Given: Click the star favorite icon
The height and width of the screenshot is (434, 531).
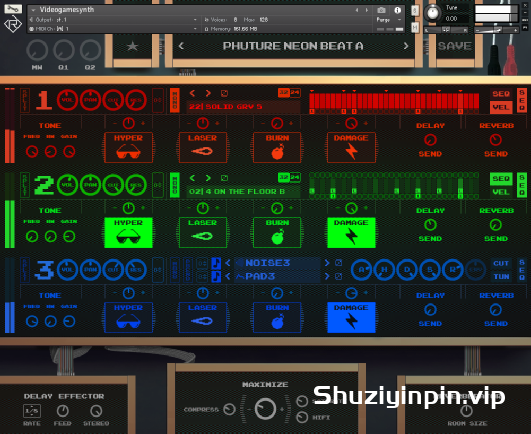Looking at the screenshot, I should 132,46.
